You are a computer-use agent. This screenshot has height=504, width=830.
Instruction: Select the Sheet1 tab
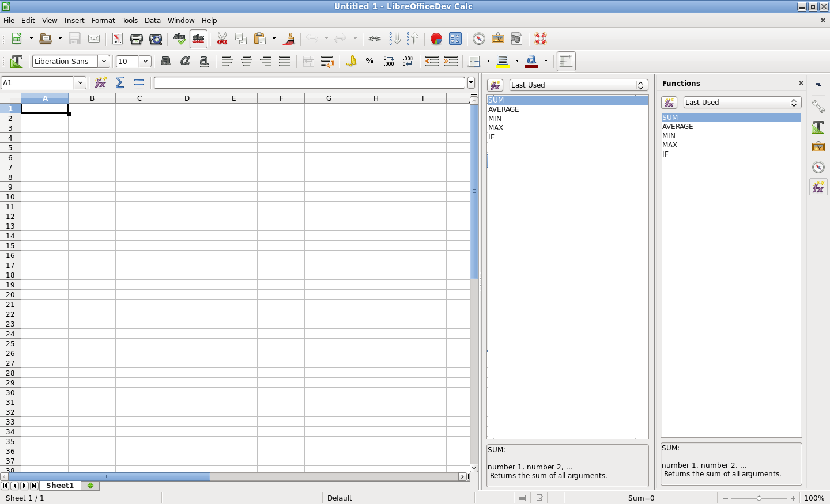[x=60, y=486]
